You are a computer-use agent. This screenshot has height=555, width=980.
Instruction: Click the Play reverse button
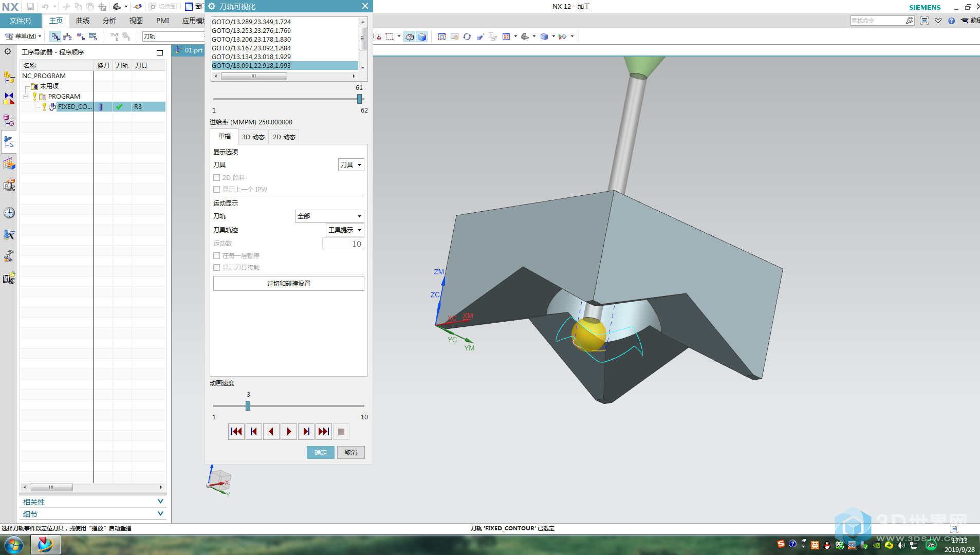[271, 432]
